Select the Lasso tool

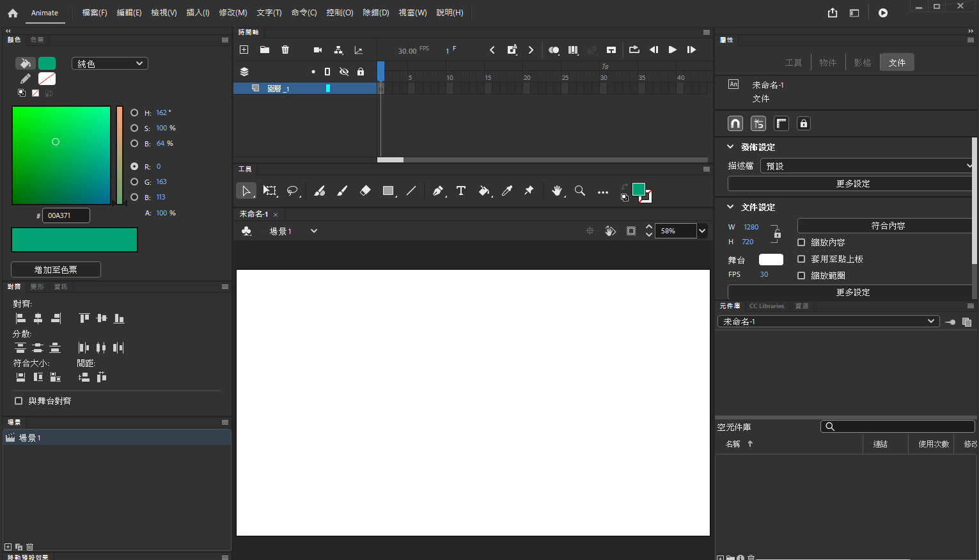(x=292, y=191)
